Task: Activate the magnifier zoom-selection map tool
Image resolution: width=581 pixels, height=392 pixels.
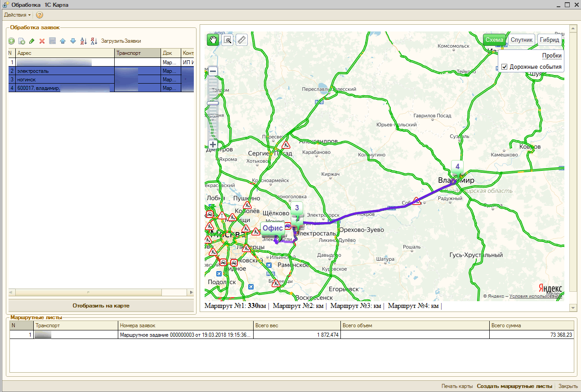Action: pyautogui.click(x=228, y=40)
